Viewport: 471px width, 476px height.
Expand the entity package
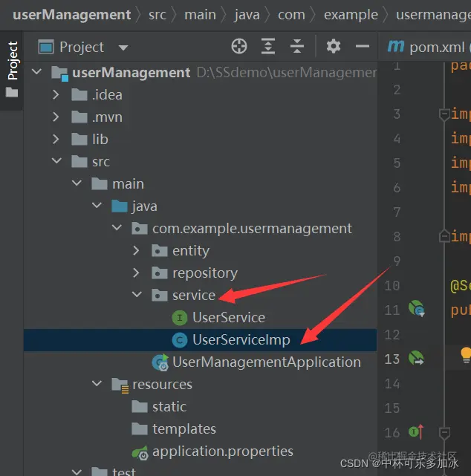coord(136,250)
